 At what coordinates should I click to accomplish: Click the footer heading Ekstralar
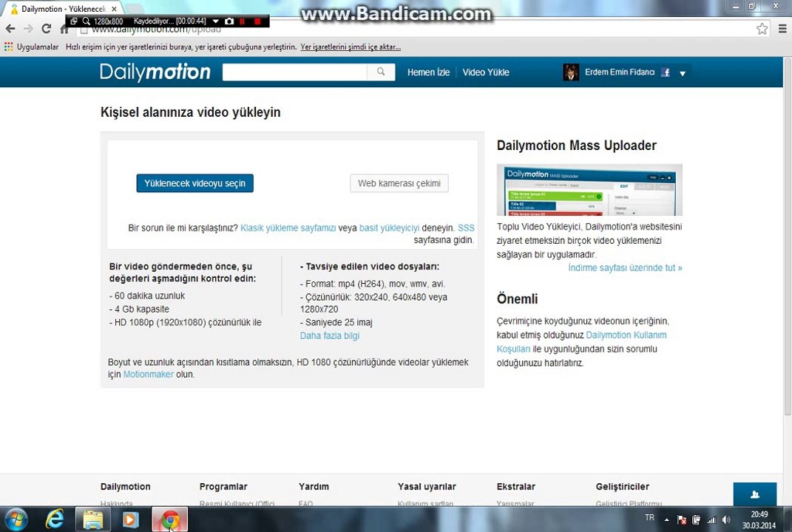515,487
